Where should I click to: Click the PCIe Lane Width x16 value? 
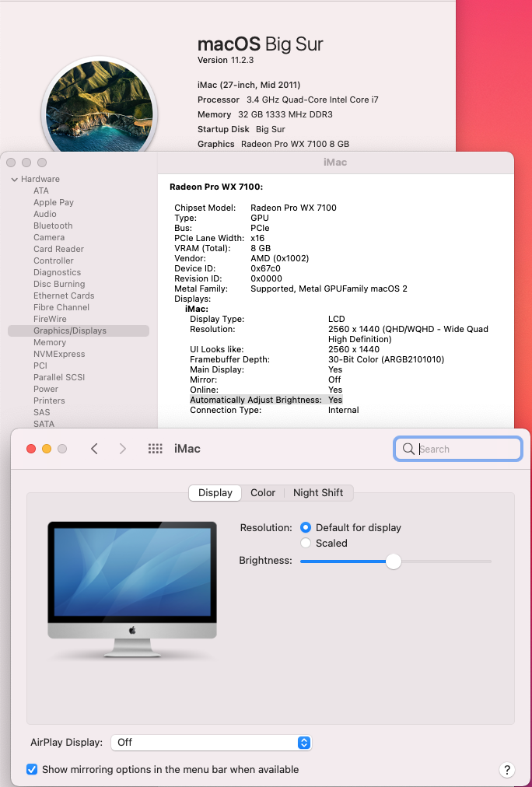257,239
